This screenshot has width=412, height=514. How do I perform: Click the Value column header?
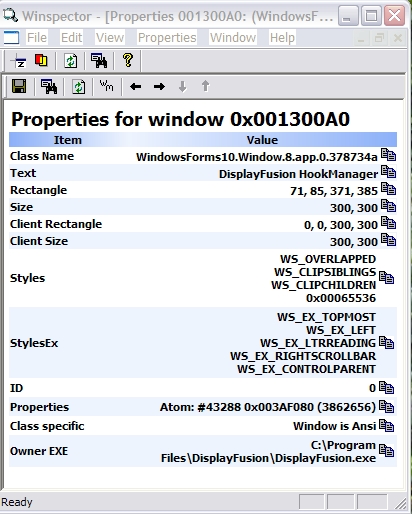[x=262, y=140]
